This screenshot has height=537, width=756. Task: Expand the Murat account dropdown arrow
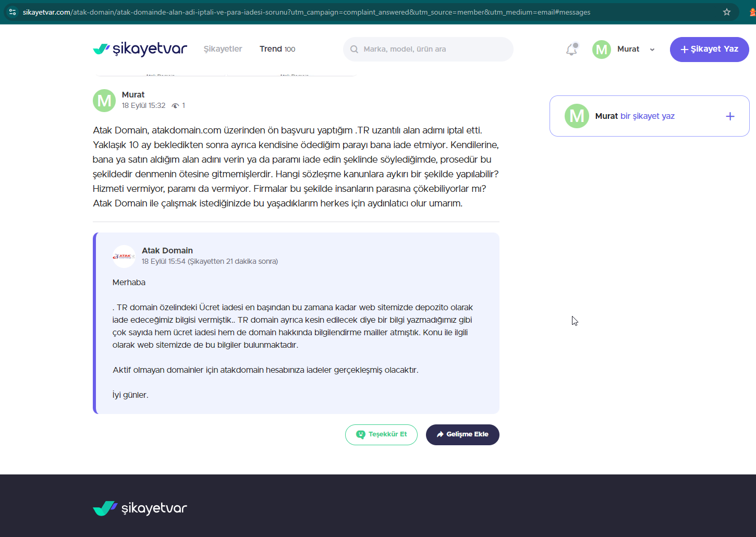click(652, 50)
